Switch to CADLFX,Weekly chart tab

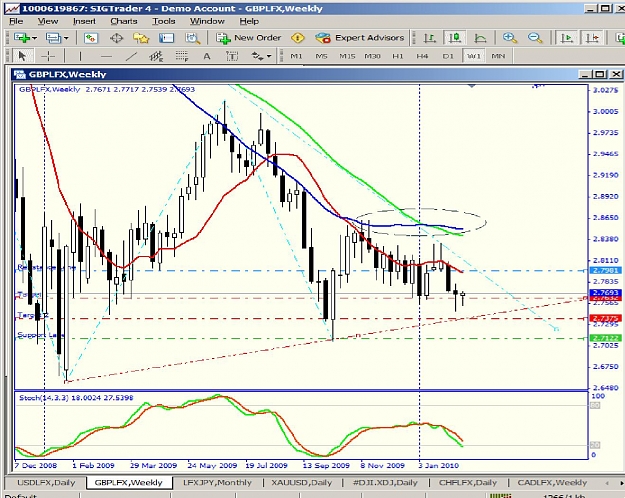(552, 482)
